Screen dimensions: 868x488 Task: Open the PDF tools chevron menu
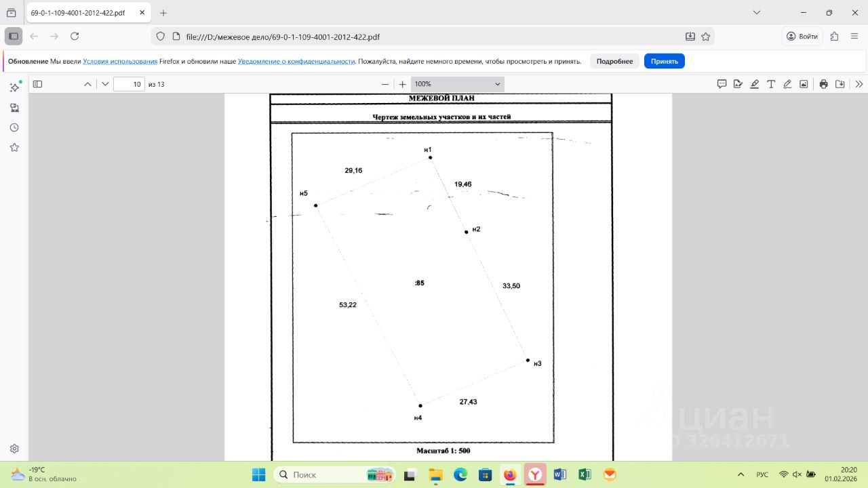point(859,84)
